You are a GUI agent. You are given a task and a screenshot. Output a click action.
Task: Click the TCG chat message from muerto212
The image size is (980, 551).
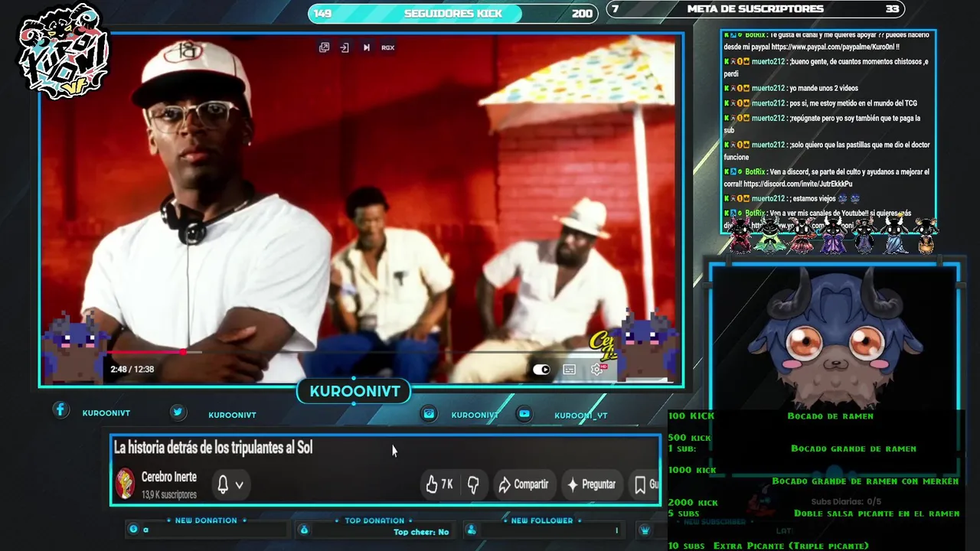pyautogui.click(x=820, y=103)
